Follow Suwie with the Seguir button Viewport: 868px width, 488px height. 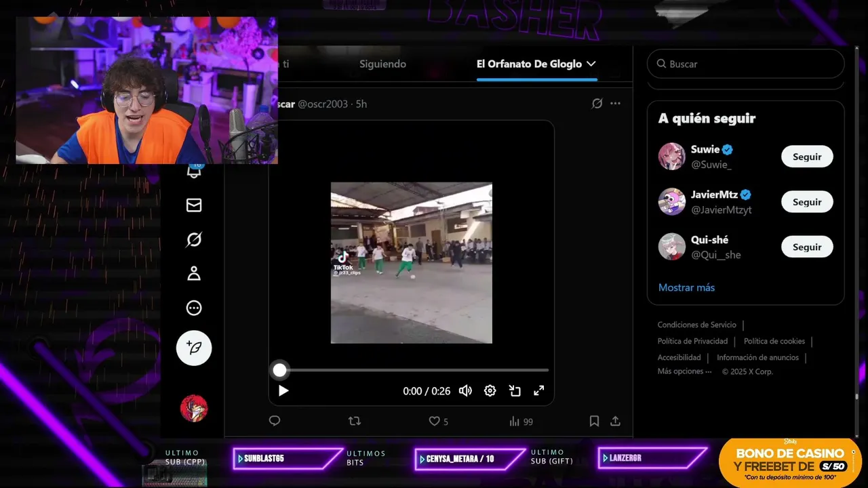(807, 157)
